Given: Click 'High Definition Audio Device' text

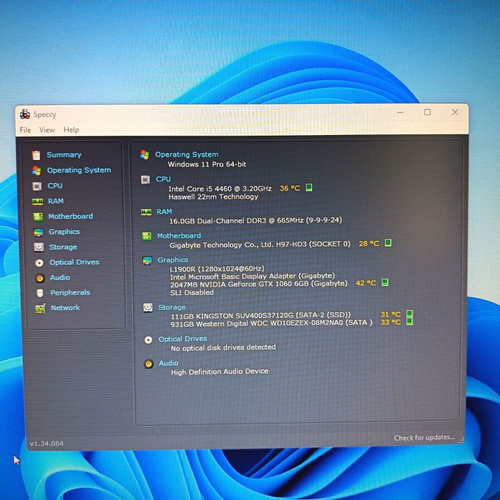Looking at the screenshot, I should click(220, 372).
